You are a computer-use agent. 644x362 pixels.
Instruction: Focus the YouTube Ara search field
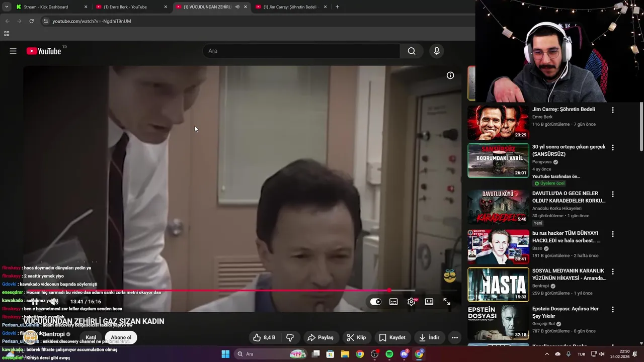pyautogui.click(x=301, y=51)
